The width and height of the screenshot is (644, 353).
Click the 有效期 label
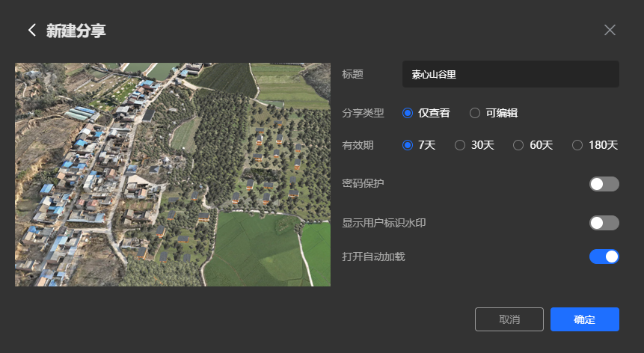358,145
